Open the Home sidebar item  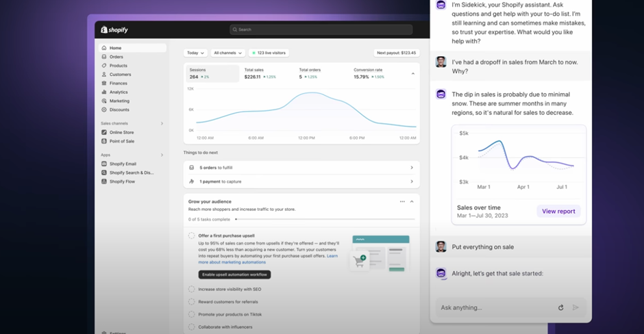[x=132, y=48]
